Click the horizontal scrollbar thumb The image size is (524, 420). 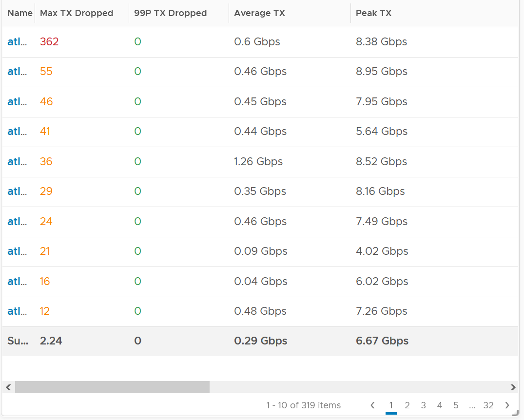pyautogui.click(x=112, y=387)
